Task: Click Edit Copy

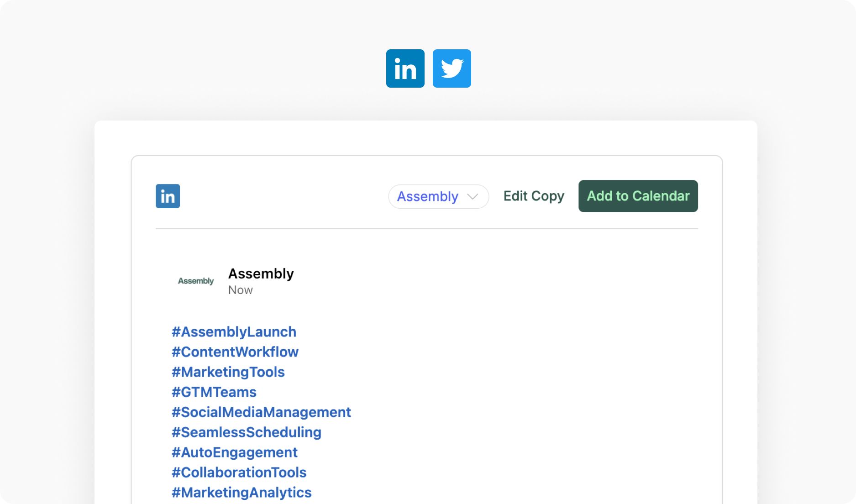Action: click(534, 196)
